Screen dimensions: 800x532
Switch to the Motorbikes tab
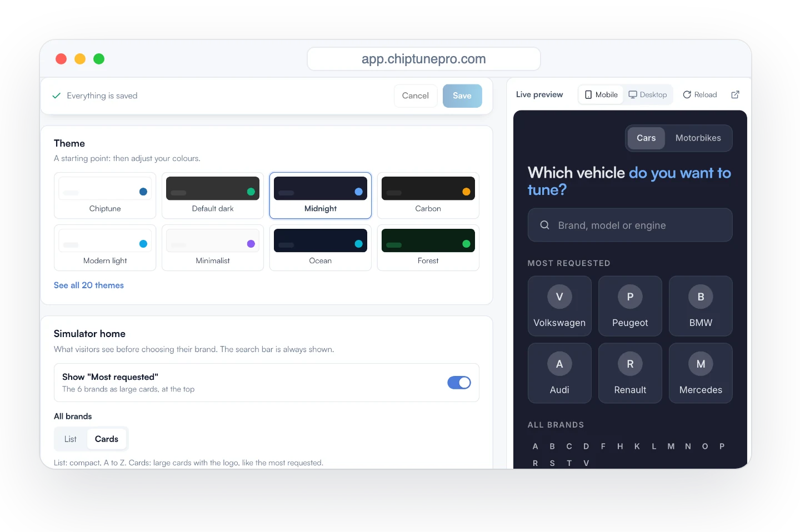pos(698,138)
